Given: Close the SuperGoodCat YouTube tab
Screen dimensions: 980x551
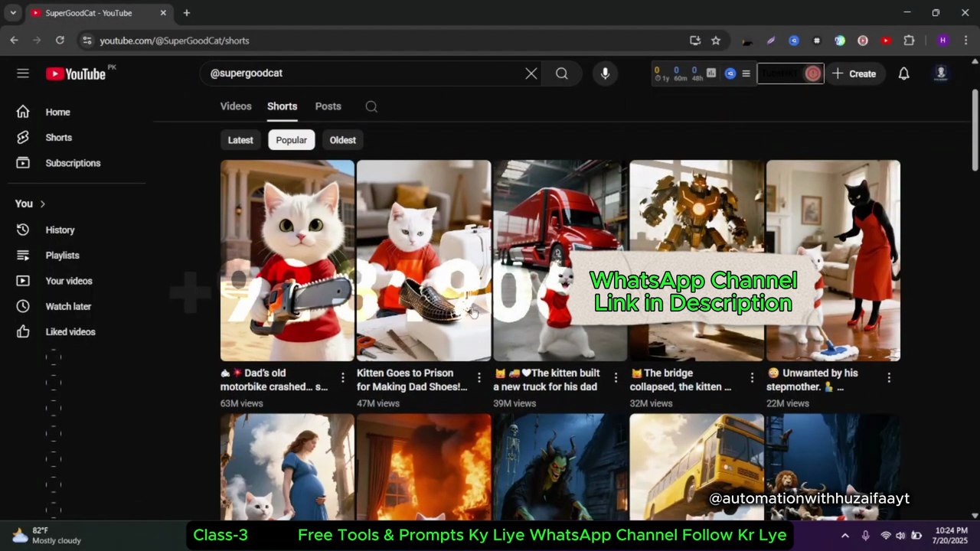Looking at the screenshot, I should [x=163, y=13].
